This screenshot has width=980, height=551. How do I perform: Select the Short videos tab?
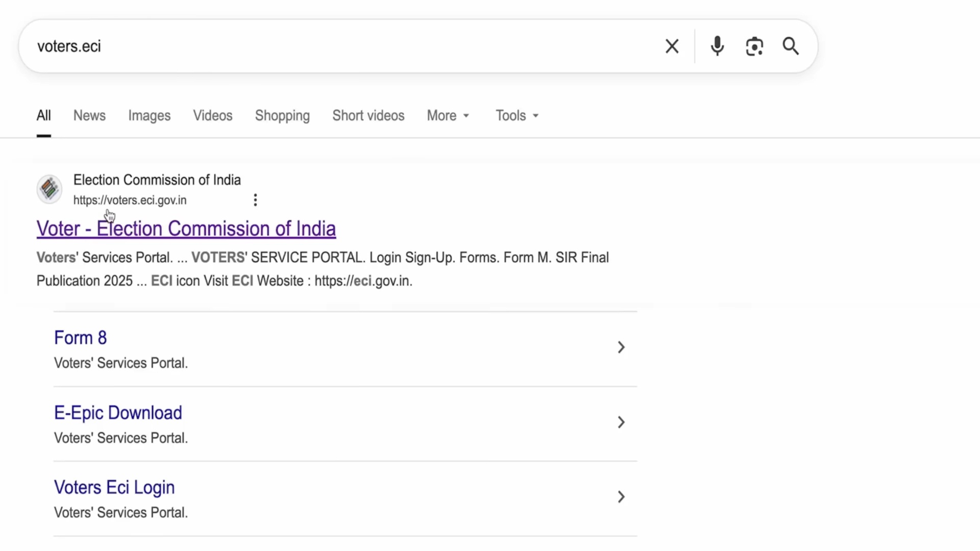click(368, 116)
